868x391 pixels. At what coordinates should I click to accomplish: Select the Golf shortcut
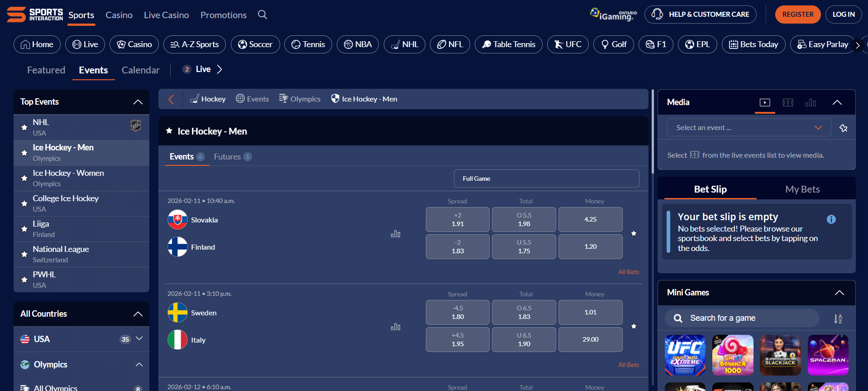pyautogui.click(x=614, y=44)
